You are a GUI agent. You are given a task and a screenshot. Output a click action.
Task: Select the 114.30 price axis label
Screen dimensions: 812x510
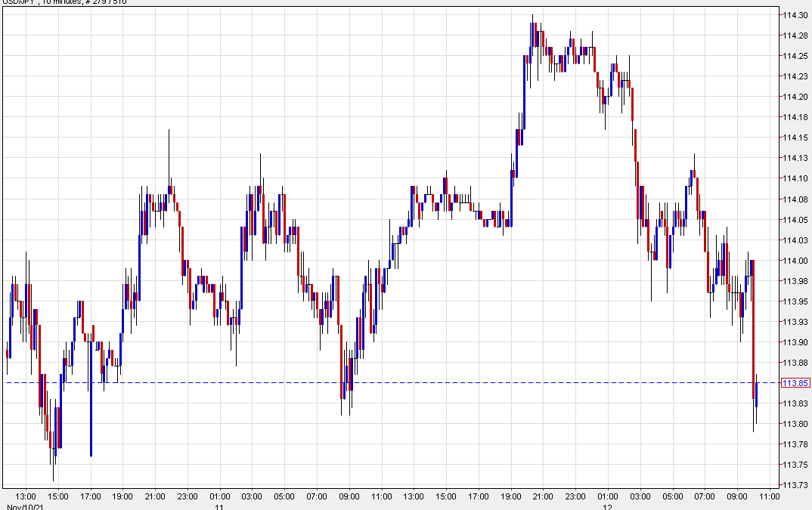(x=795, y=15)
